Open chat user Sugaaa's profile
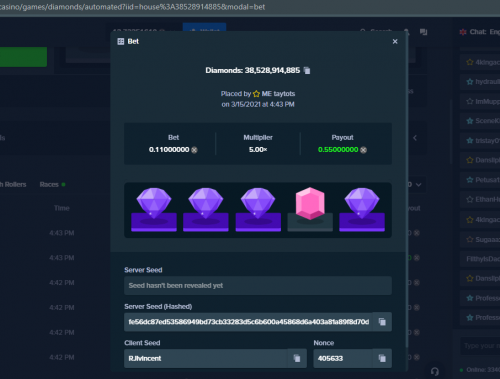 click(487, 239)
